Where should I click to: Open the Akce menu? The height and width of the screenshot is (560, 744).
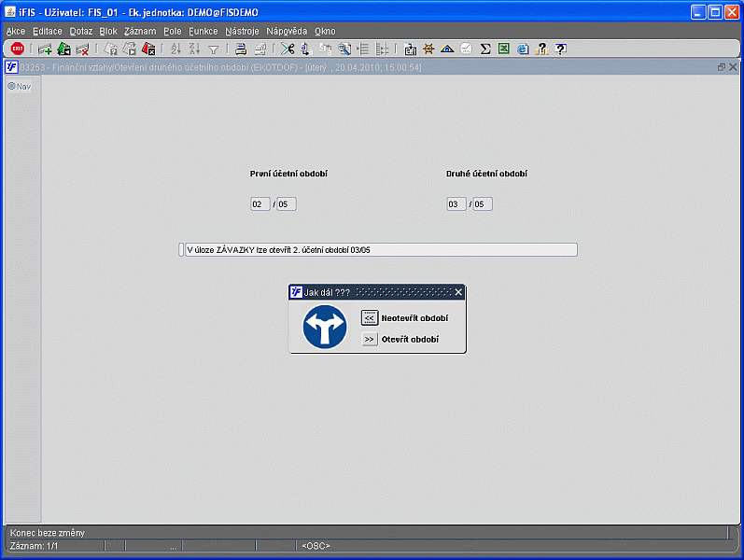coord(16,32)
